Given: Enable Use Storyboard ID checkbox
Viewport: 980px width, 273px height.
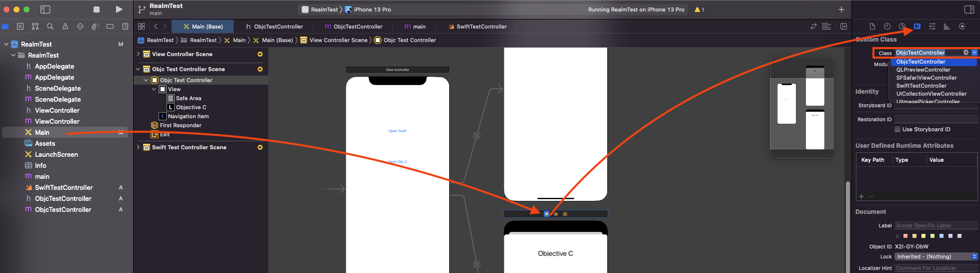Looking at the screenshot, I should click(897, 129).
